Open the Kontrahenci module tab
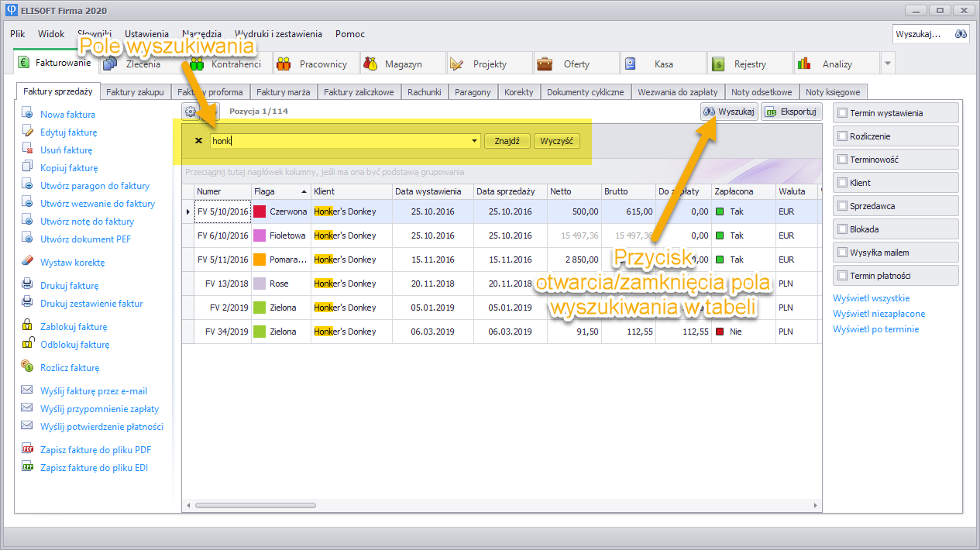Viewport: 980px width, 550px height. pyautogui.click(x=229, y=64)
